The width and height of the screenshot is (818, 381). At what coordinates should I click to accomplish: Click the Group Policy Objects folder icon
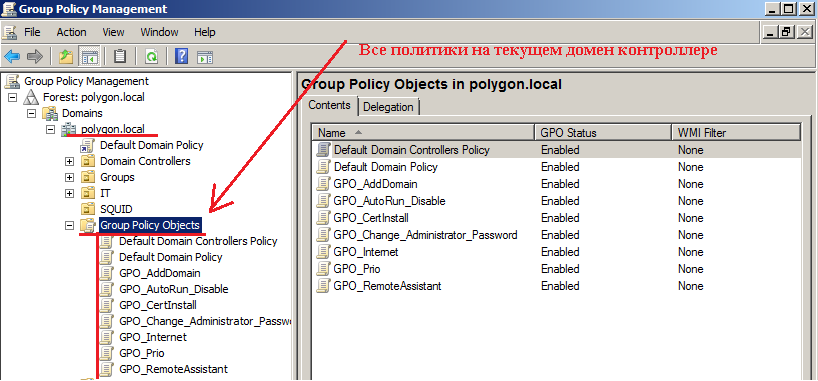pos(88,225)
